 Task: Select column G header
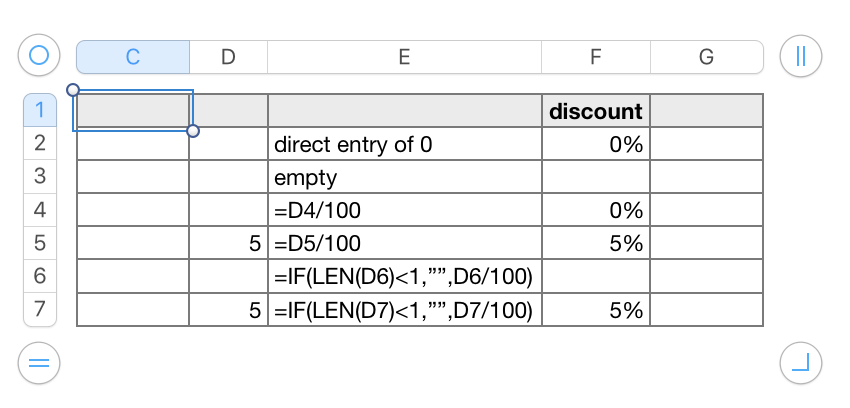tap(707, 57)
